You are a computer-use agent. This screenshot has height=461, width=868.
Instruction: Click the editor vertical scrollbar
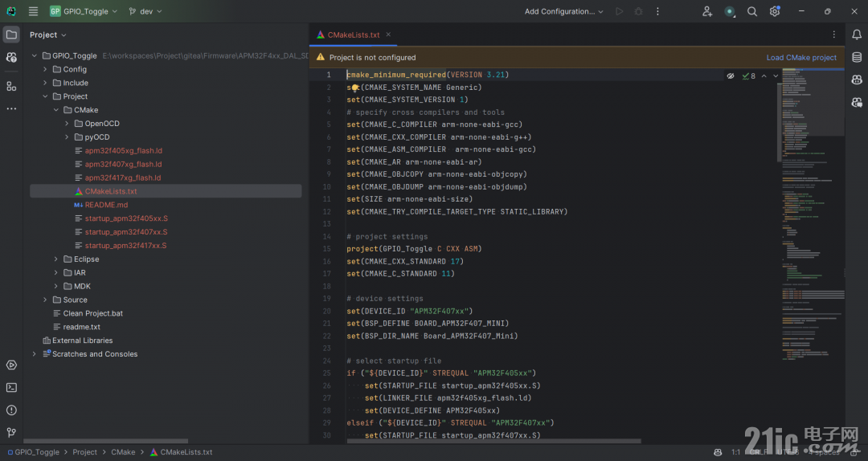780,122
